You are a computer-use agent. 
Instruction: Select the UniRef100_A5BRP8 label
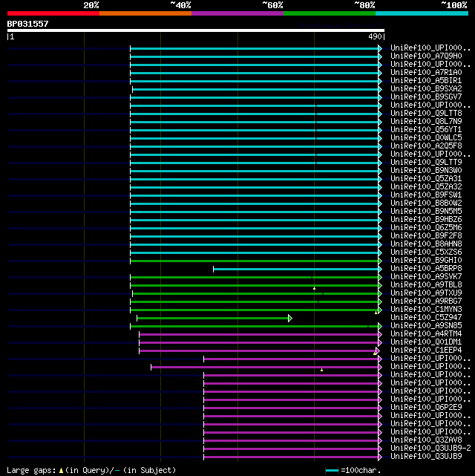[x=426, y=269]
